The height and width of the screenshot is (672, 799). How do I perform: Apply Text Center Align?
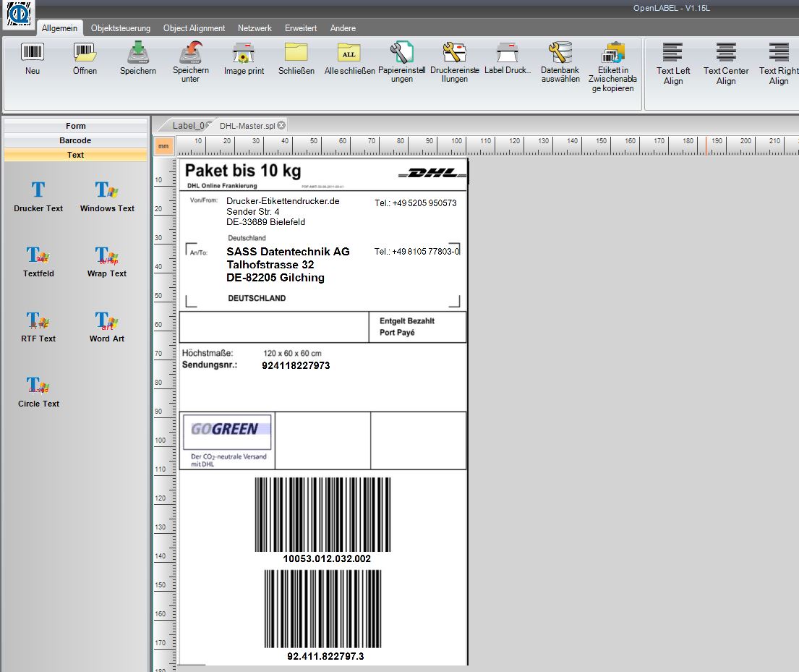coord(726,64)
